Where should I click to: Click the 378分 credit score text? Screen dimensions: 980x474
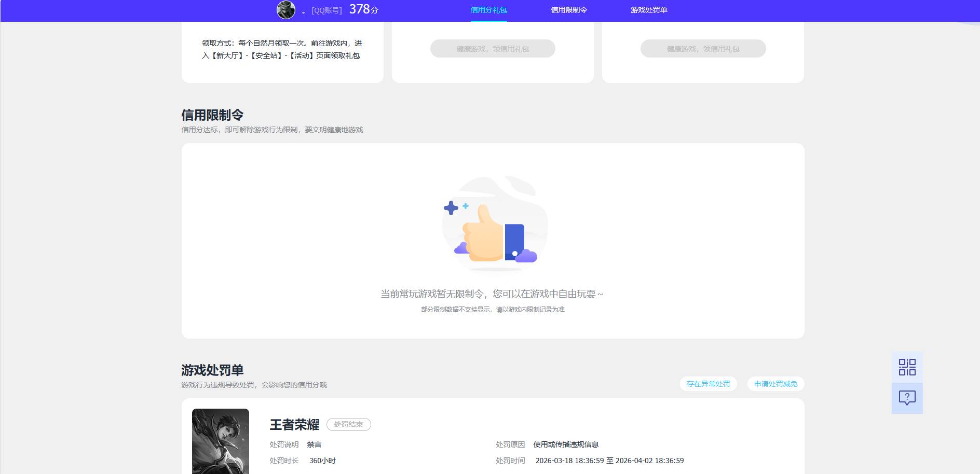click(363, 9)
